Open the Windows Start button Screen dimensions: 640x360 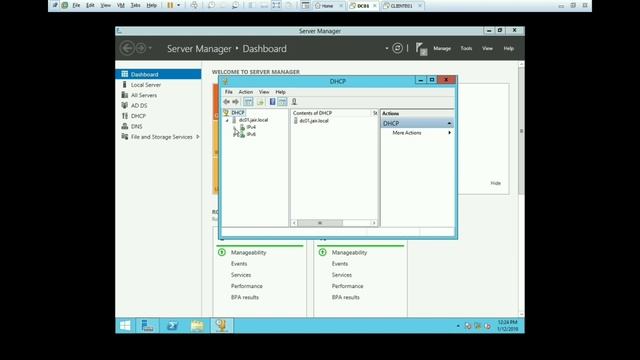point(125,326)
